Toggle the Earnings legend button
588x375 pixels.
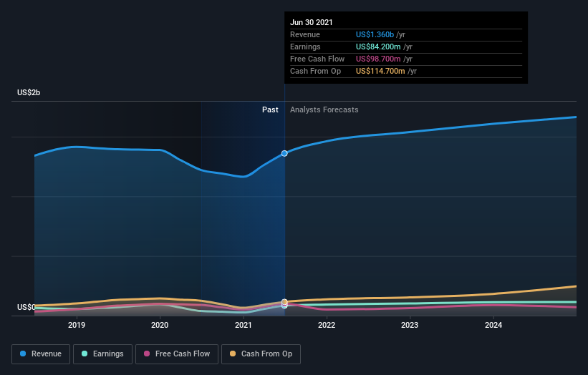point(102,354)
